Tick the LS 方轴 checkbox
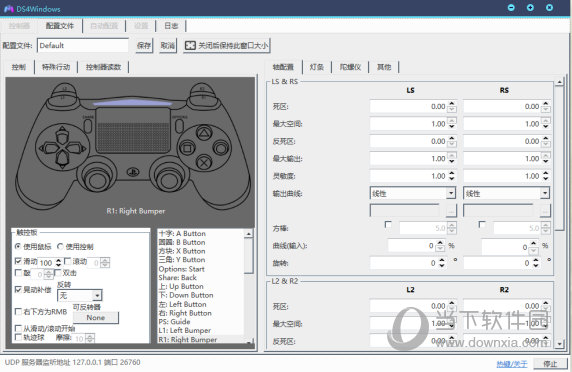This screenshot has height=372, width=572. (388, 224)
